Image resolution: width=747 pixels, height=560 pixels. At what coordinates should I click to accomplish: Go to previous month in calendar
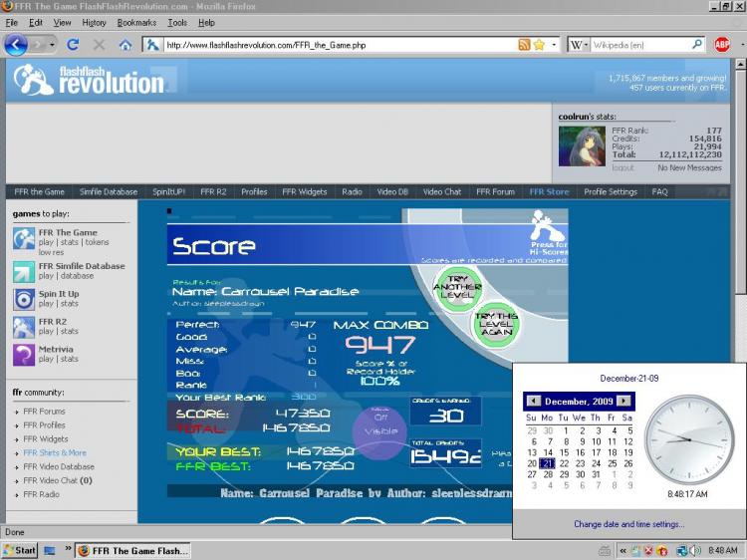click(x=534, y=401)
